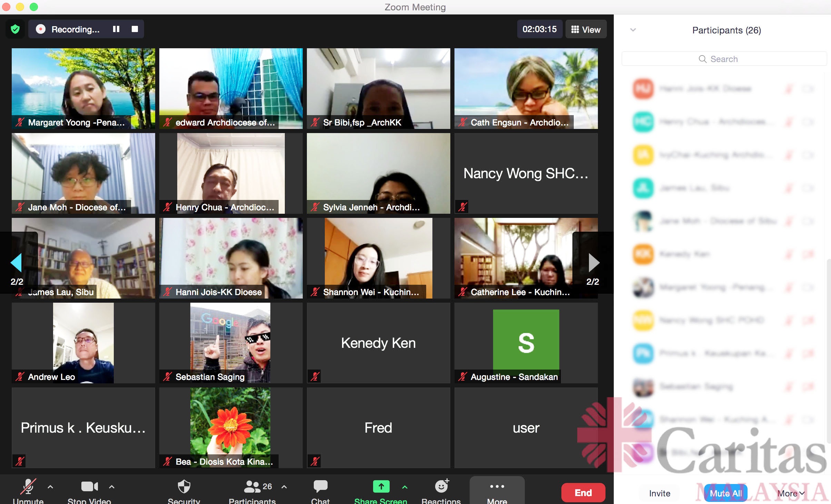Open the View layout menu

click(586, 30)
